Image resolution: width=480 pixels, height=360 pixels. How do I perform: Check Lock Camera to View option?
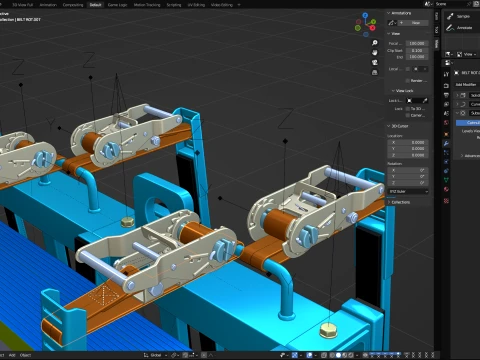(408, 115)
